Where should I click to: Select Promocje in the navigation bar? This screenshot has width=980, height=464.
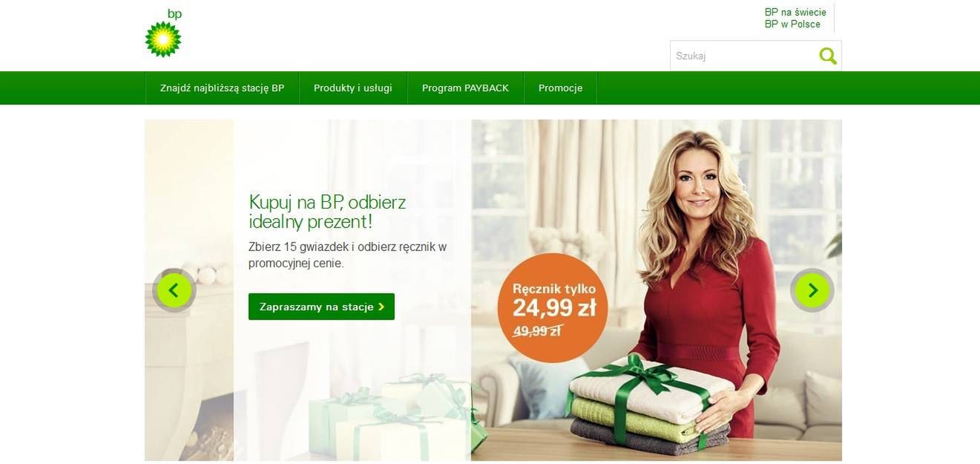click(x=560, y=88)
